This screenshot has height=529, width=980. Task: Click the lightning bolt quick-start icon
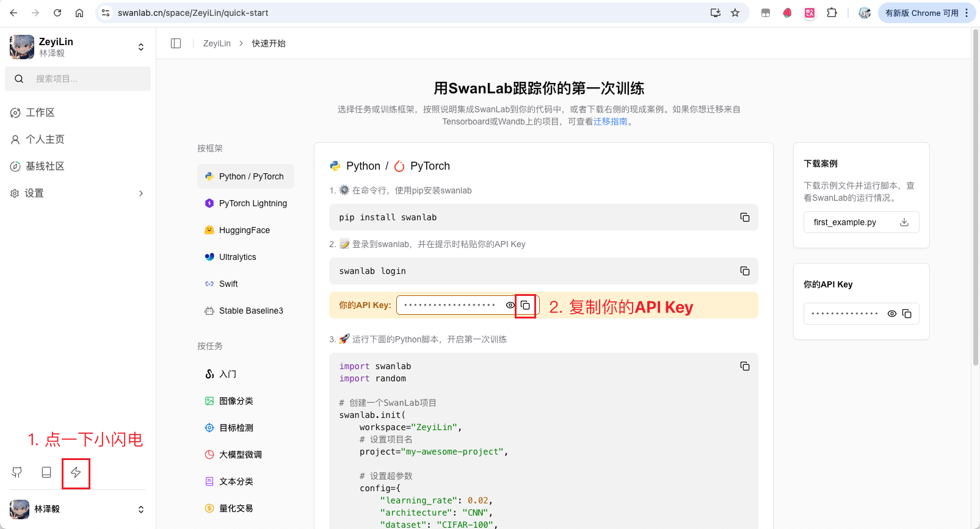click(x=76, y=472)
